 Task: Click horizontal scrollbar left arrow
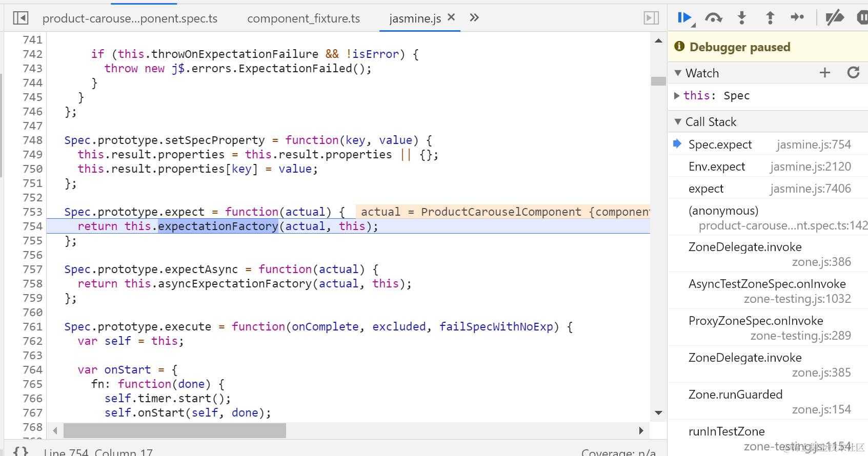click(x=55, y=431)
